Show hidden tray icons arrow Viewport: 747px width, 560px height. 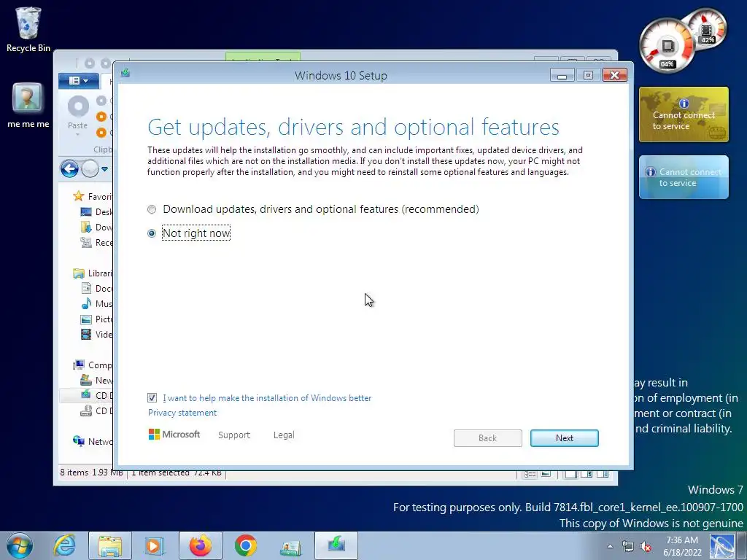click(610, 546)
